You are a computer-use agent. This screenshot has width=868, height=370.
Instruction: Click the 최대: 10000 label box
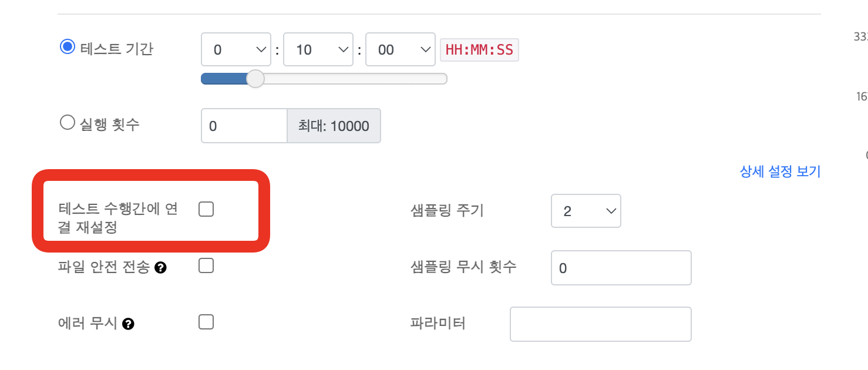click(x=334, y=126)
